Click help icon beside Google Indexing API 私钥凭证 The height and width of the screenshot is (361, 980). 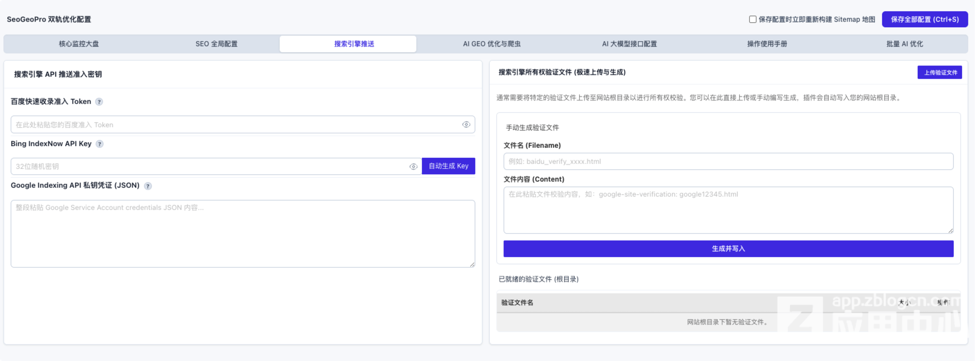[148, 186]
